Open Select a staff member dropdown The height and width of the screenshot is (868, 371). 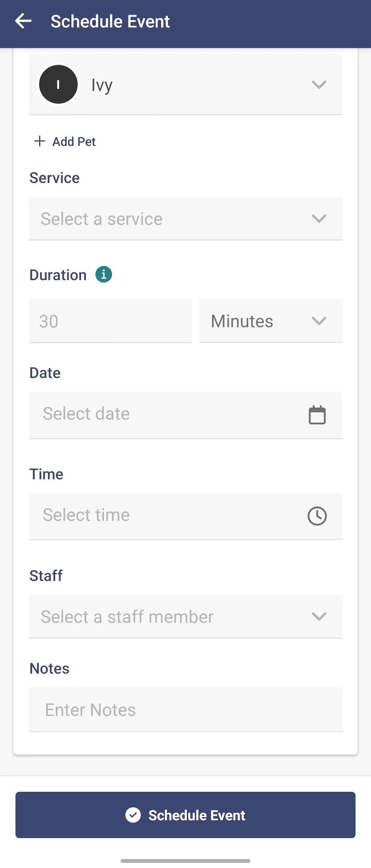pos(186,617)
